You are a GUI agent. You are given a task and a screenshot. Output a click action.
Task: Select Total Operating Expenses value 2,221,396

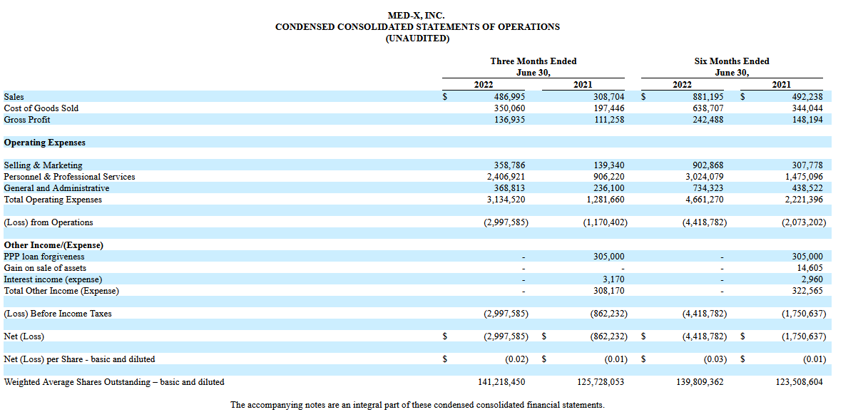pos(803,200)
